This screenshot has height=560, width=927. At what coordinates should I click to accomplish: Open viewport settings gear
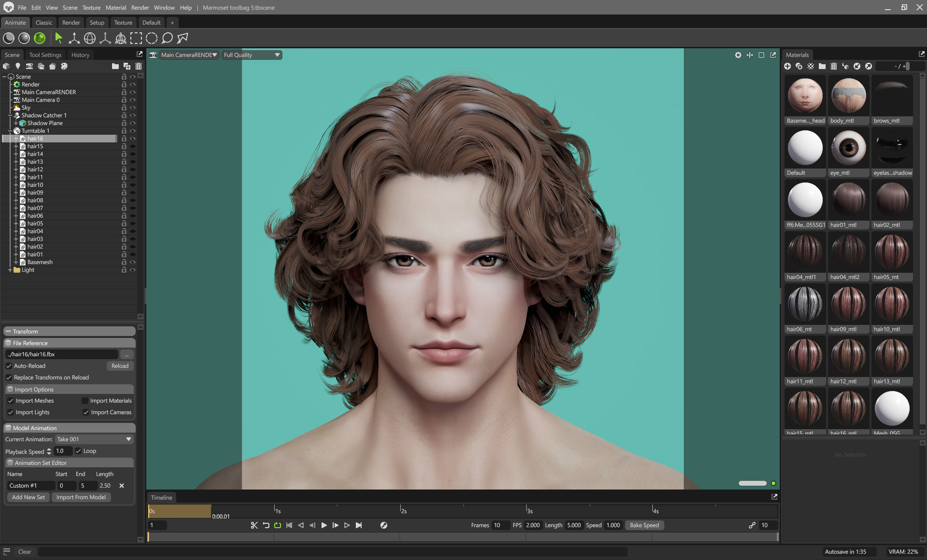coord(738,55)
